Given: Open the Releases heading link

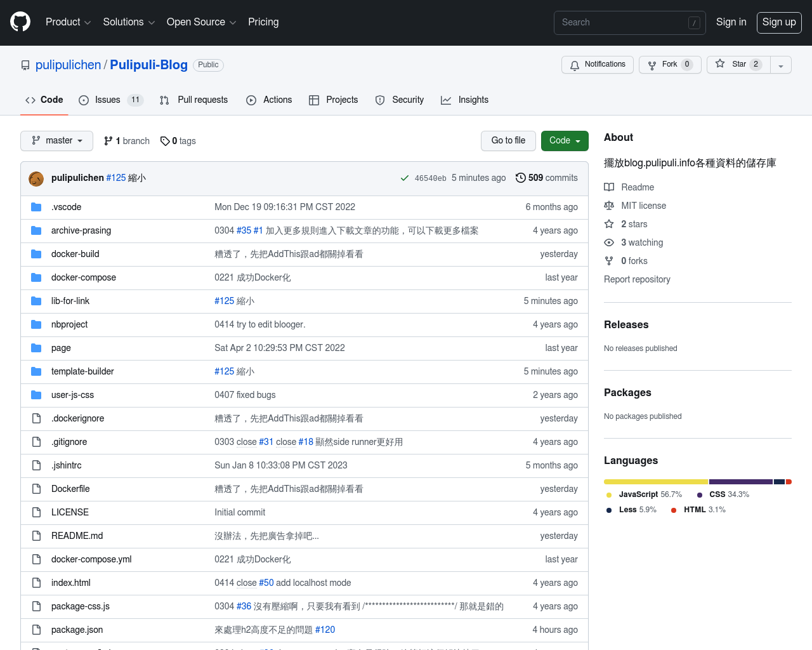Looking at the screenshot, I should click(x=626, y=324).
